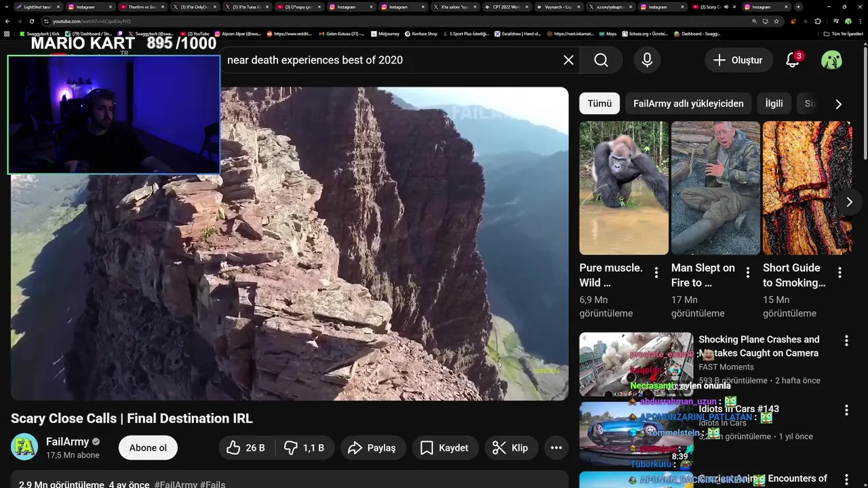The height and width of the screenshot is (488, 868).
Task: Click the browser address bar URL
Action: coord(92,22)
